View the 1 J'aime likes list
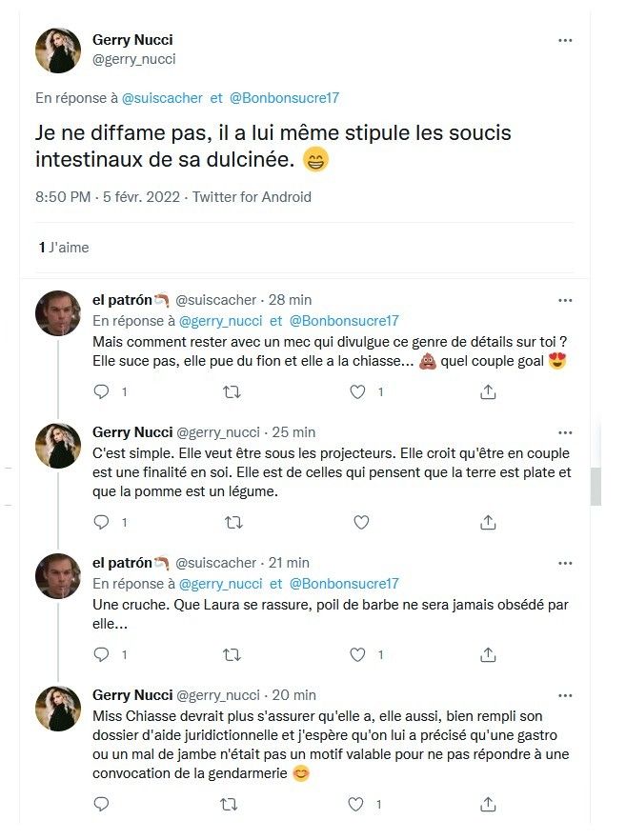Screen dimensions: 626x840 pyautogui.click(x=64, y=248)
